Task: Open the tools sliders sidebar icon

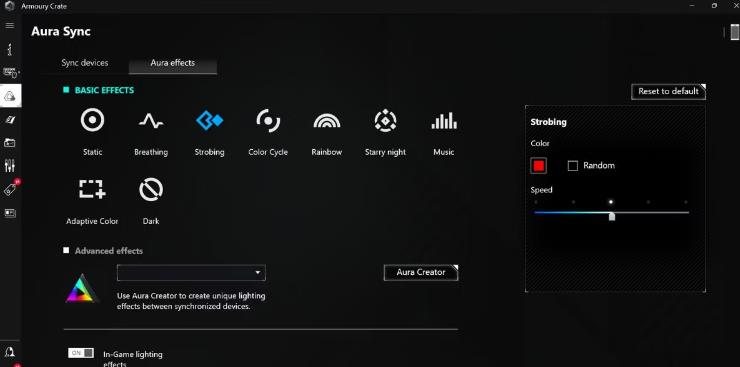Action: tap(10, 166)
